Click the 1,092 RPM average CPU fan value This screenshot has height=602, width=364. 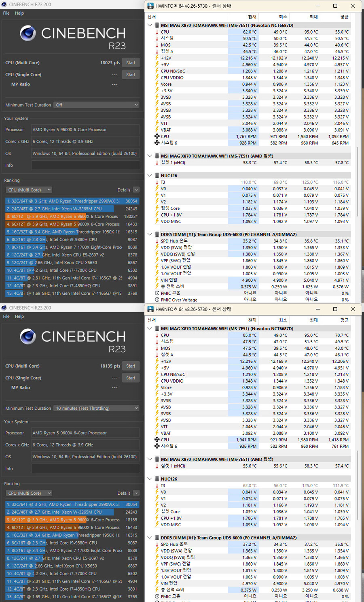[338, 136]
